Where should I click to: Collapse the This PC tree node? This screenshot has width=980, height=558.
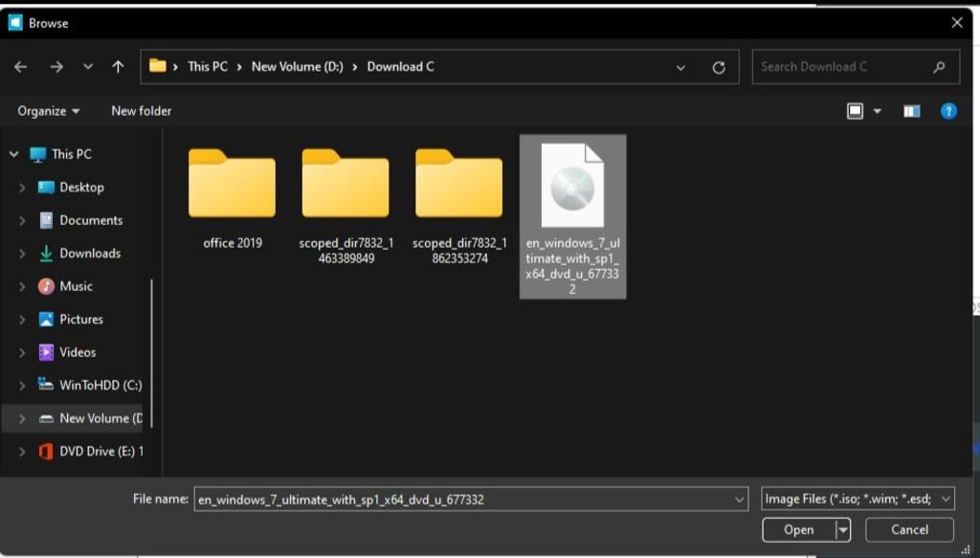(13, 154)
